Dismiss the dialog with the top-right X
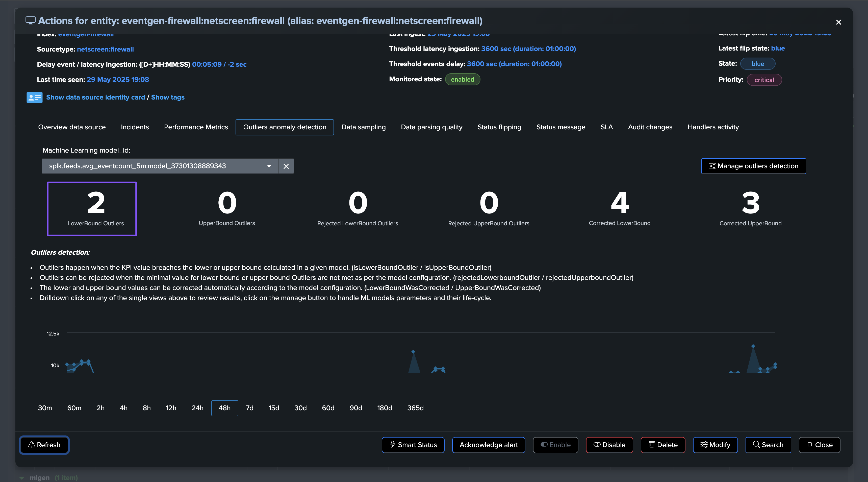The height and width of the screenshot is (482, 868). pyautogui.click(x=838, y=22)
